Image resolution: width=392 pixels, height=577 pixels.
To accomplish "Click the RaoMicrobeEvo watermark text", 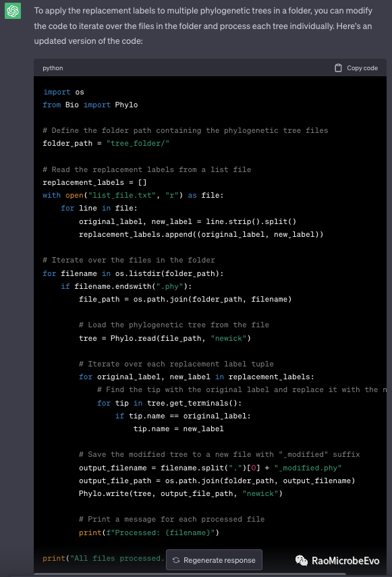I will coord(345,560).
